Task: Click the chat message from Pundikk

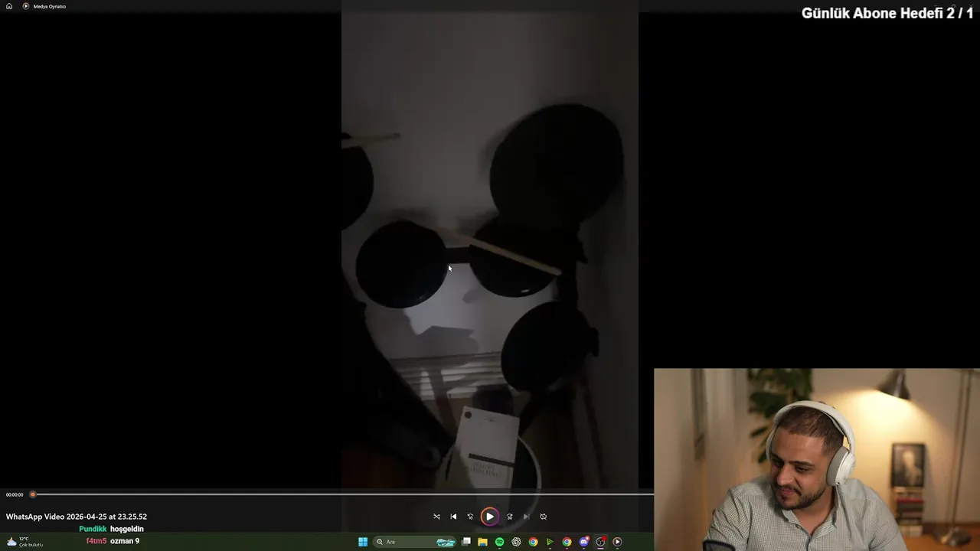Action: 111,529
